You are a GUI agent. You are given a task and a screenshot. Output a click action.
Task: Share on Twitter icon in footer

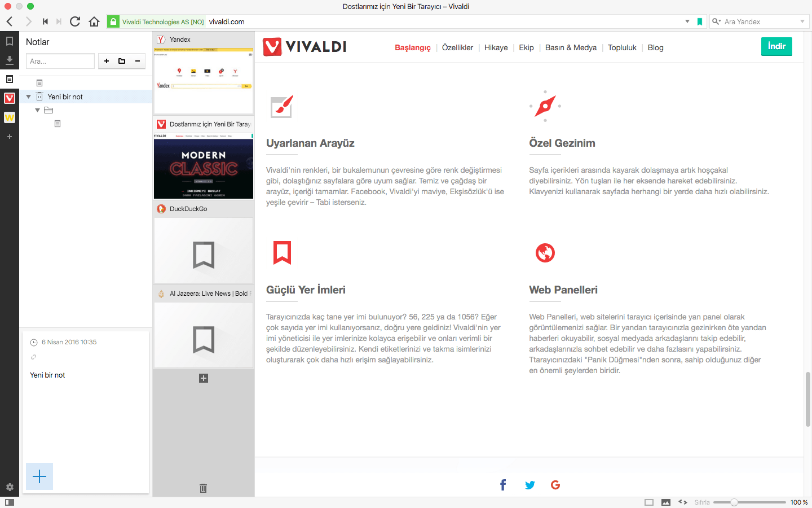[530, 485]
